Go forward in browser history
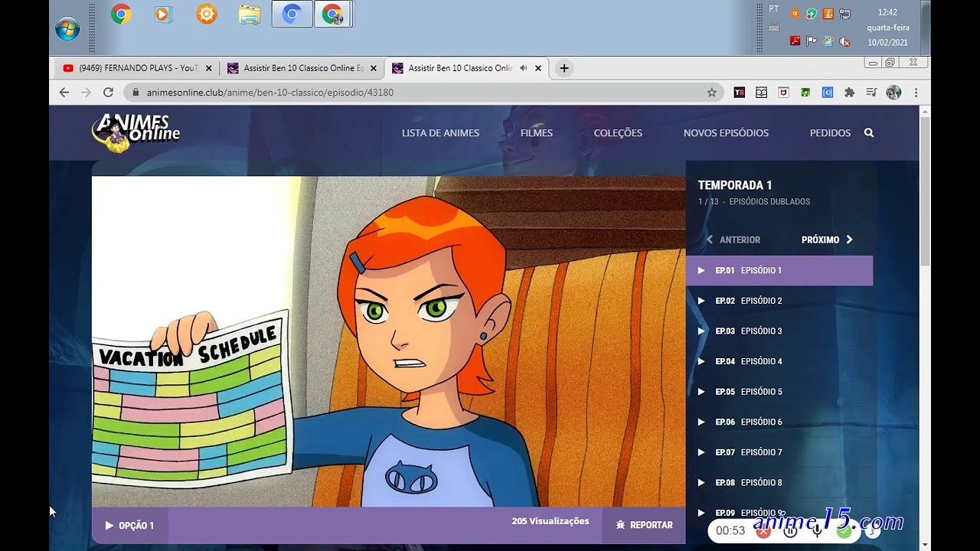Viewport: 980px width, 551px height. click(x=86, y=92)
